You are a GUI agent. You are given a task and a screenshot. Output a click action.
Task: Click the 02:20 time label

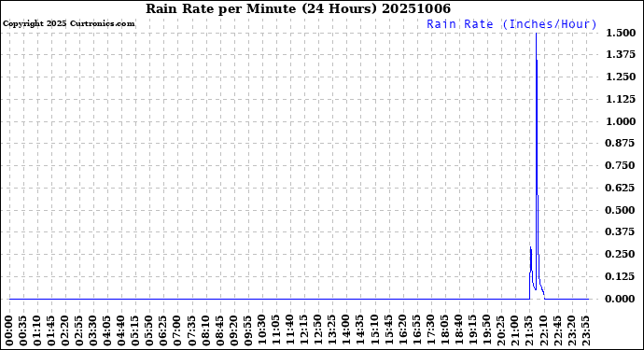point(65,331)
